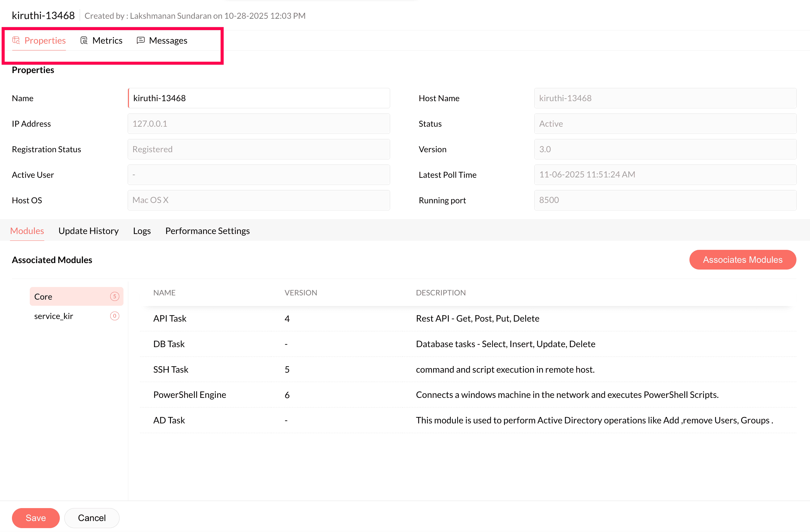Click the service_kir count badge showing 0
Image resolution: width=810 pixels, height=532 pixels.
pyautogui.click(x=115, y=316)
